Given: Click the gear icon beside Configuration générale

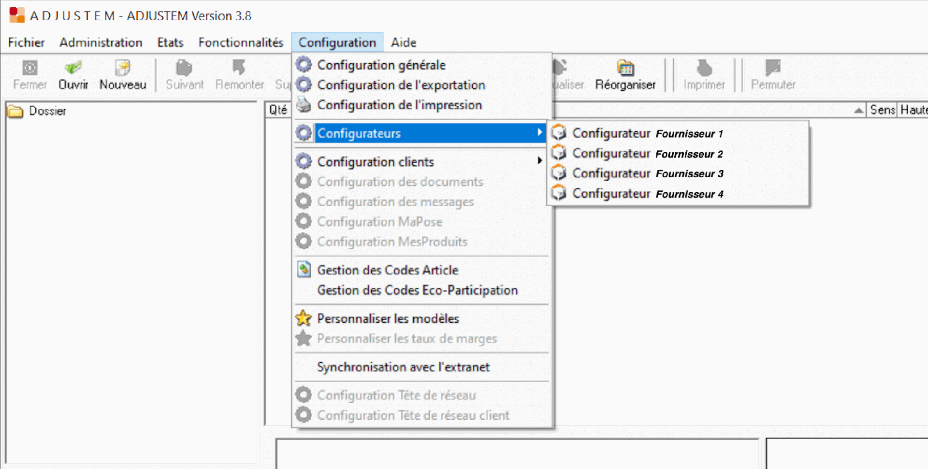Looking at the screenshot, I should (304, 65).
